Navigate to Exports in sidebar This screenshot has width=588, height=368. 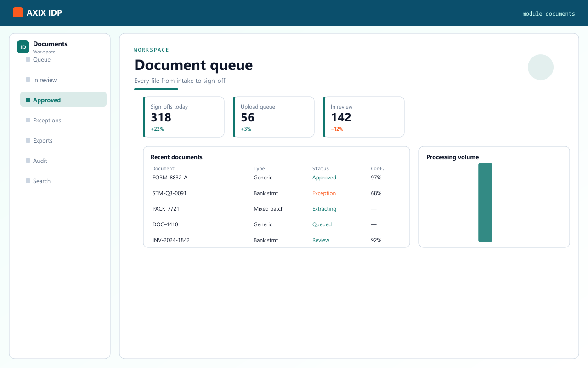pos(63,141)
